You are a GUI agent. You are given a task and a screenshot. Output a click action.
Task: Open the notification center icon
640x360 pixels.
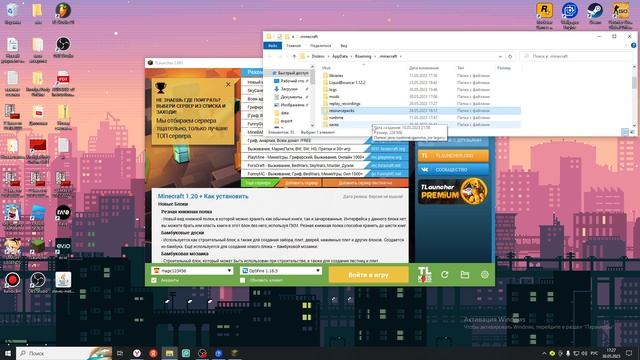(629, 353)
